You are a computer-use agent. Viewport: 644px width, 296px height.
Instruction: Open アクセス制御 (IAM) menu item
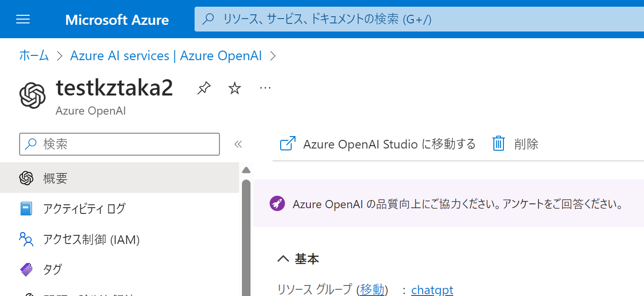(x=91, y=239)
